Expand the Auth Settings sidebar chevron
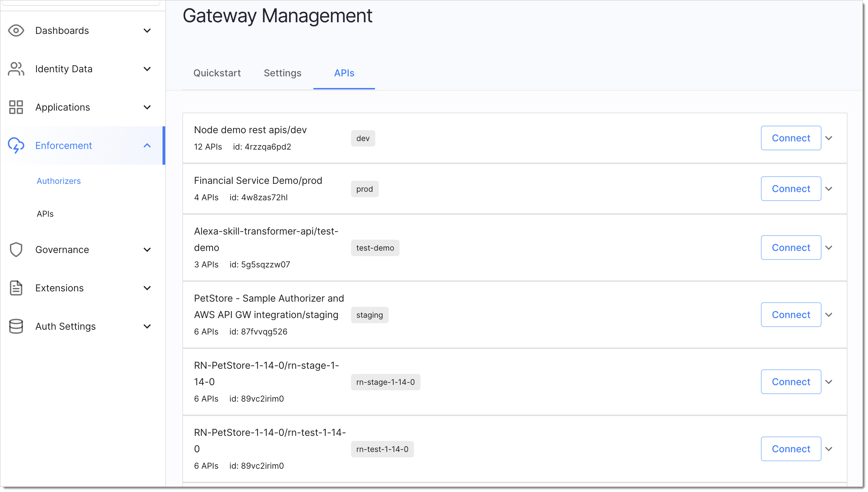 click(147, 326)
